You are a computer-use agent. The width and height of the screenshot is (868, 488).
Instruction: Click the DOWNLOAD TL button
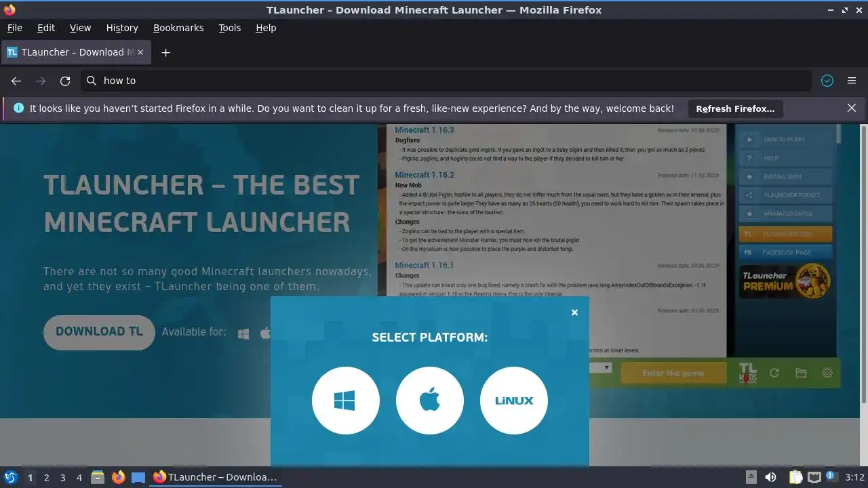click(99, 332)
